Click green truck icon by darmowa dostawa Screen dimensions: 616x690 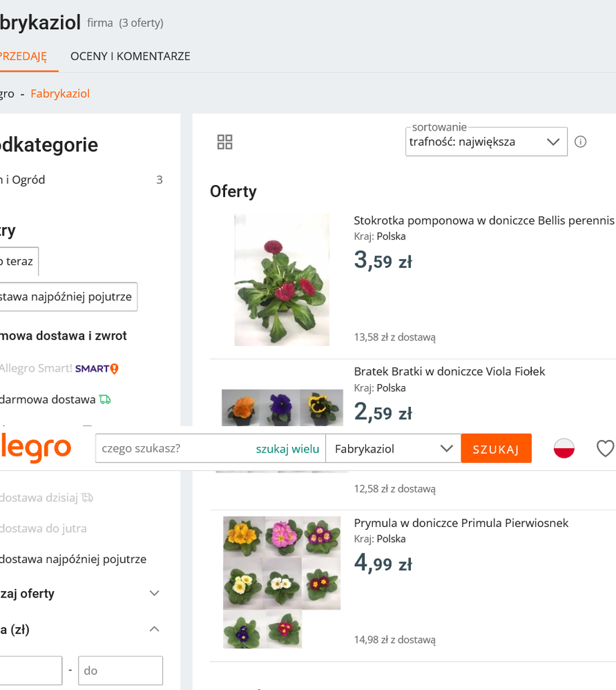click(105, 399)
